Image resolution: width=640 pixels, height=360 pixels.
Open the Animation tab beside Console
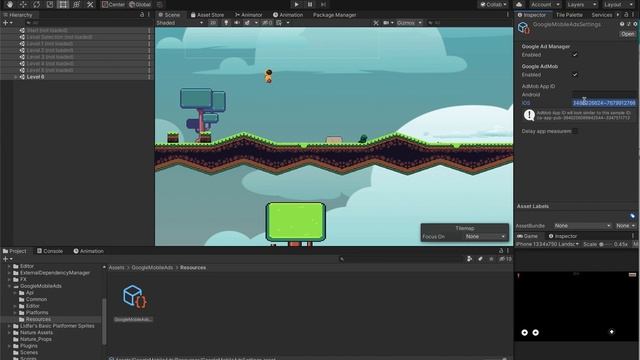click(x=89, y=251)
